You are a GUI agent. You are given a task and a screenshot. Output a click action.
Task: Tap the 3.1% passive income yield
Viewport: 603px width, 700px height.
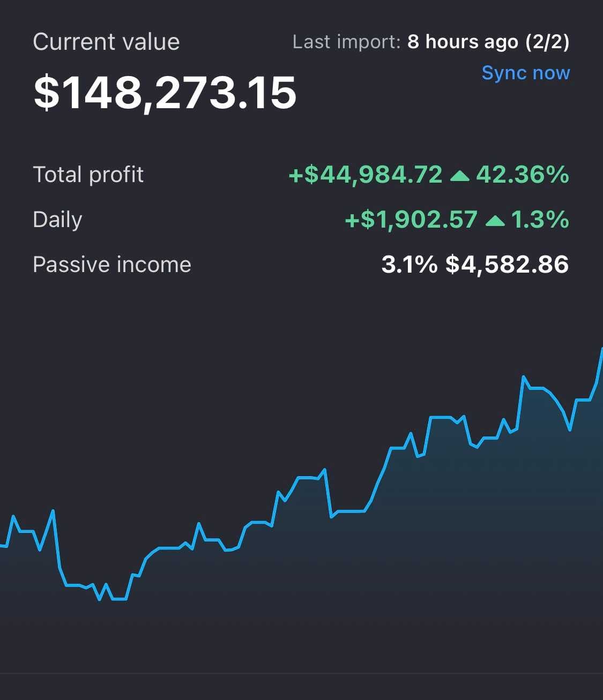[x=410, y=265]
